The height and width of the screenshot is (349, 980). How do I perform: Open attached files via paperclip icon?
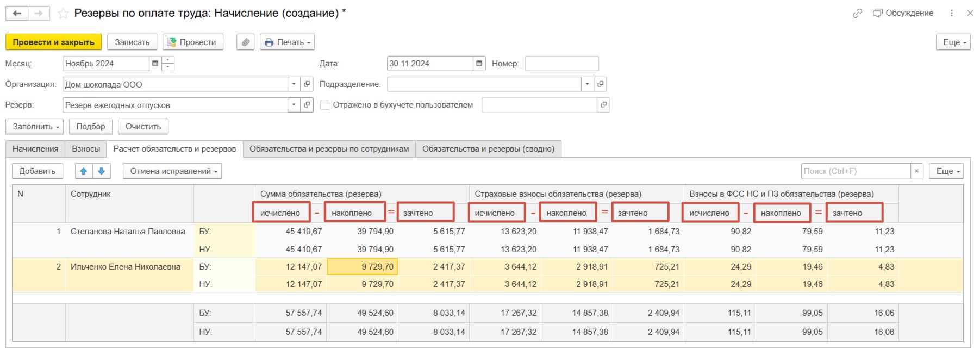[246, 42]
